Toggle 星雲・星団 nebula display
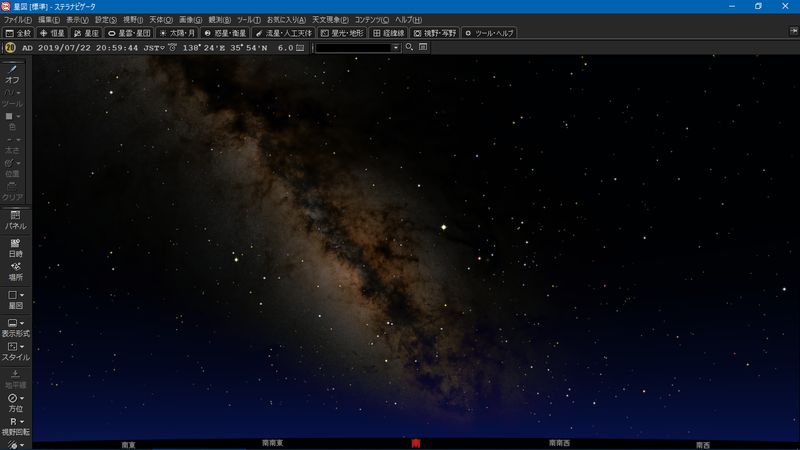This screenshot has width=800, height=450. [x=128, y=33]
